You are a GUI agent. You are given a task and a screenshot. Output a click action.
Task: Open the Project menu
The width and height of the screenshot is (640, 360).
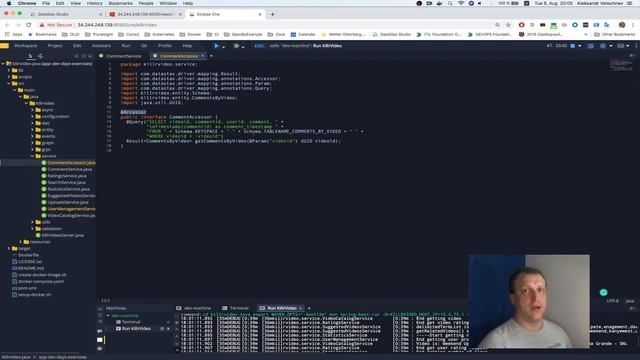[55, 46]
